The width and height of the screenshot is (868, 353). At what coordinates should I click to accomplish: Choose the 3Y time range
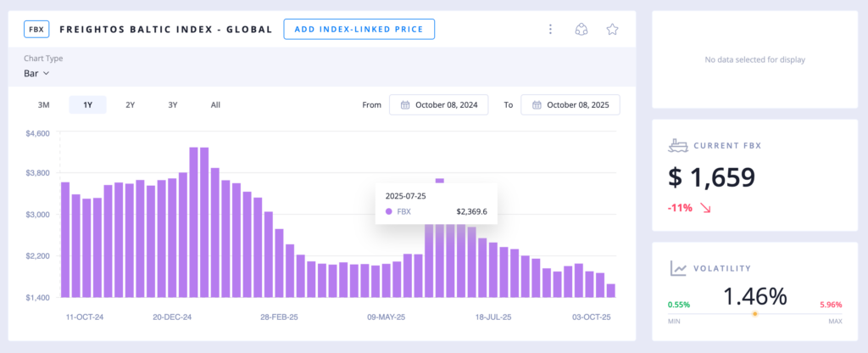173,105
